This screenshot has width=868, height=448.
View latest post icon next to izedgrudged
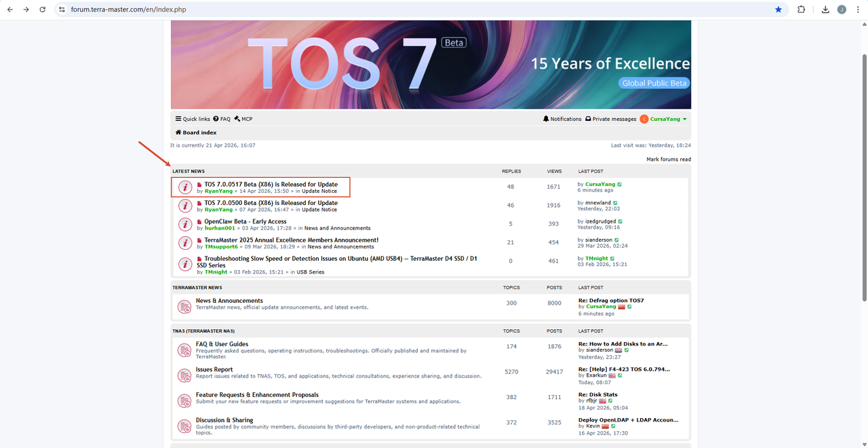(620, 221)
